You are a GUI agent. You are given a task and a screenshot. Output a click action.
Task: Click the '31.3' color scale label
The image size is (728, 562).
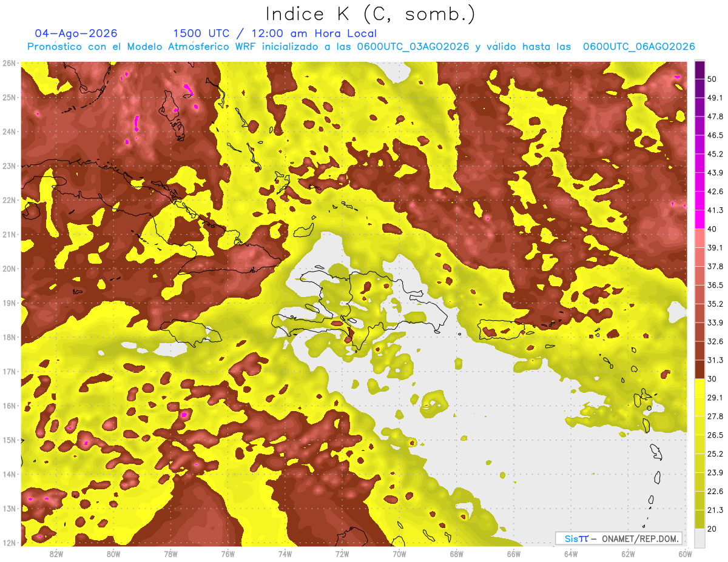click(715, 360)
